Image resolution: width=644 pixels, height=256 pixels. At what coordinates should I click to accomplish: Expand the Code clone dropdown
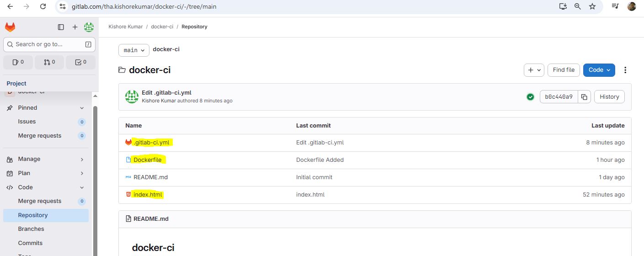tap(599, 70)
